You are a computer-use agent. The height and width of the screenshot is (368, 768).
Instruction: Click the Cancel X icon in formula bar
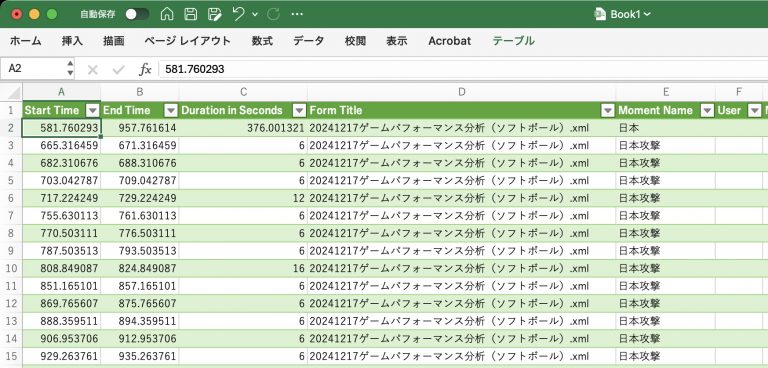pyautogui.click(x=93, y=70)
